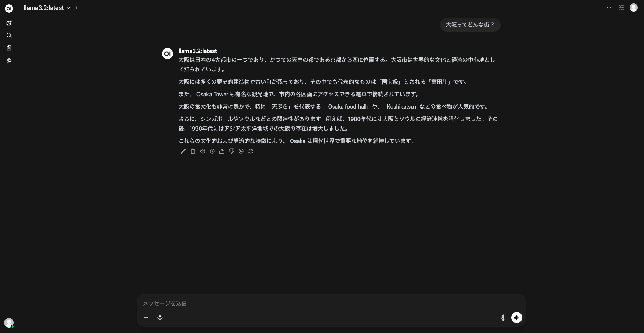The width and height of the screenshot is (644, 333).
Task: Edit the assistant's response
Action: pyautogui.click(x=183, y=151)
